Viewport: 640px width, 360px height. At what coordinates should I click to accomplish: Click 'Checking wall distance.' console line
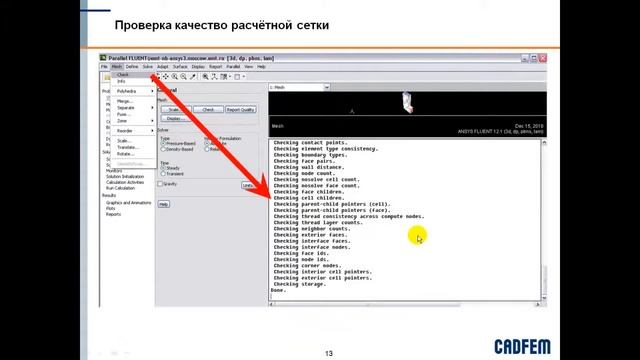(x=309, y=167)
